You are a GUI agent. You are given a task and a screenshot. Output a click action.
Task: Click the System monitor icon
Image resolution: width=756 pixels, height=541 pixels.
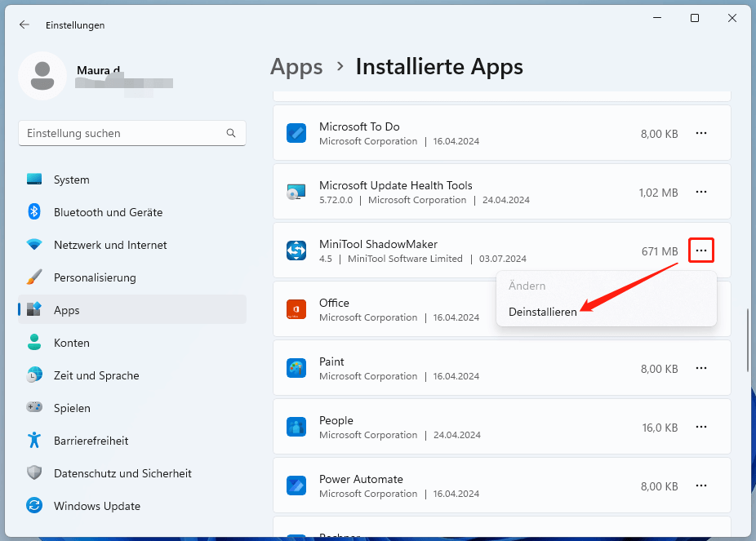click(34, 180)
